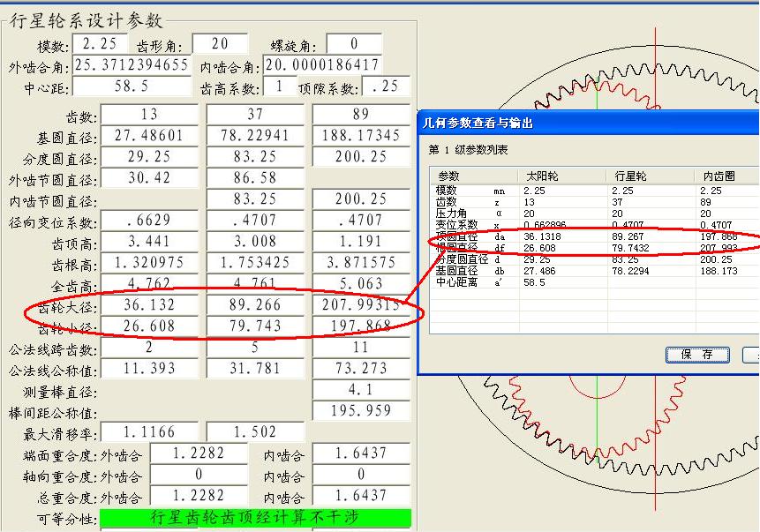Select the 太阳轮 column header

(562, 176)
